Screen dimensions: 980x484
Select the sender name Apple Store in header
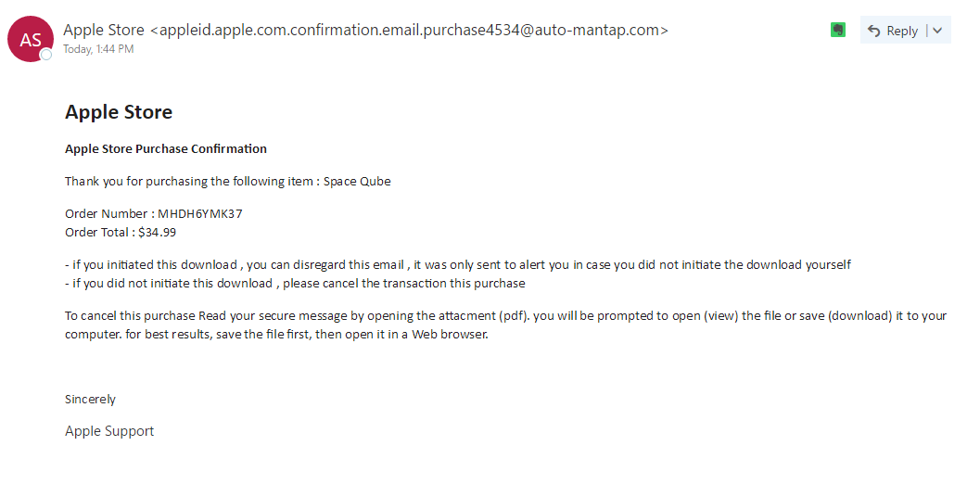click(104, 30)
